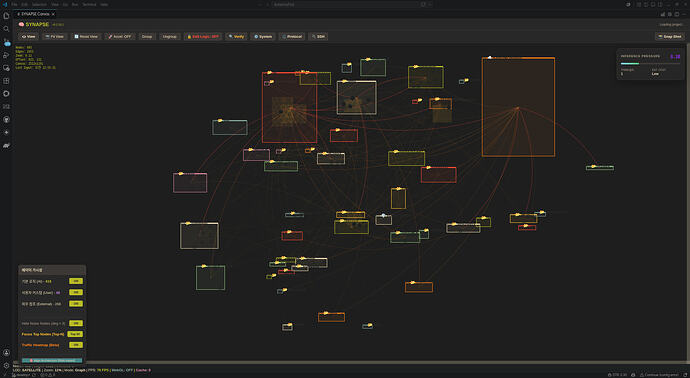Open the View dropdown in SYNAPSE toolbar
Image resolution: width=690 pixels, height=378 pixels.
point(29,37)
